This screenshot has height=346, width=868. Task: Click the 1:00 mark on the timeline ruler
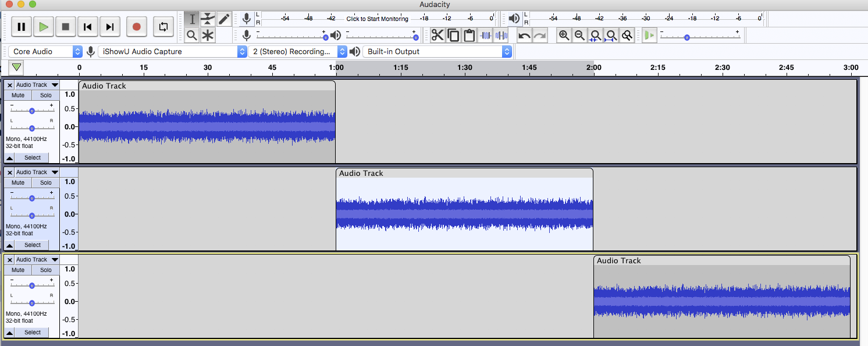[336, 68]
